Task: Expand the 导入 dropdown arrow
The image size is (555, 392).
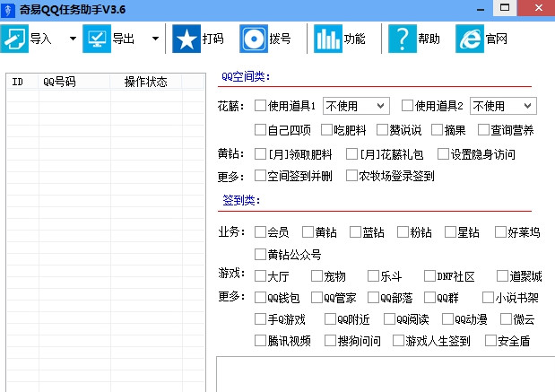Action: pyautogui.click(x=73, y=39)
